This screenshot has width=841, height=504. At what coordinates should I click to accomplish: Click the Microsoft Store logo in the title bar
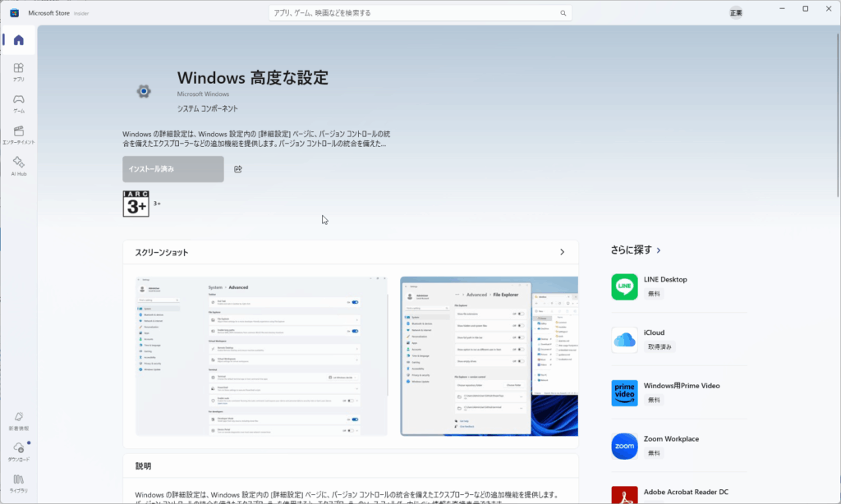coord(15,13)
